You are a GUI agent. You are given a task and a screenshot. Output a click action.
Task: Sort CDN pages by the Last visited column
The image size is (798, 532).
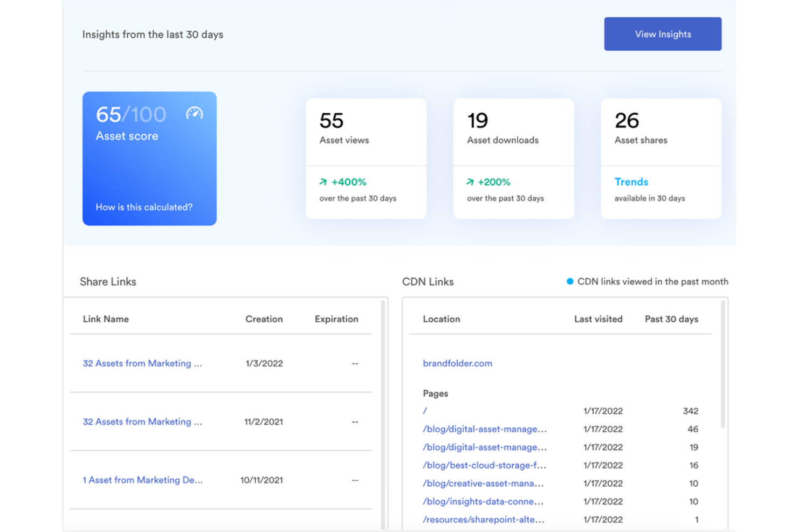(x=598, y=319)
